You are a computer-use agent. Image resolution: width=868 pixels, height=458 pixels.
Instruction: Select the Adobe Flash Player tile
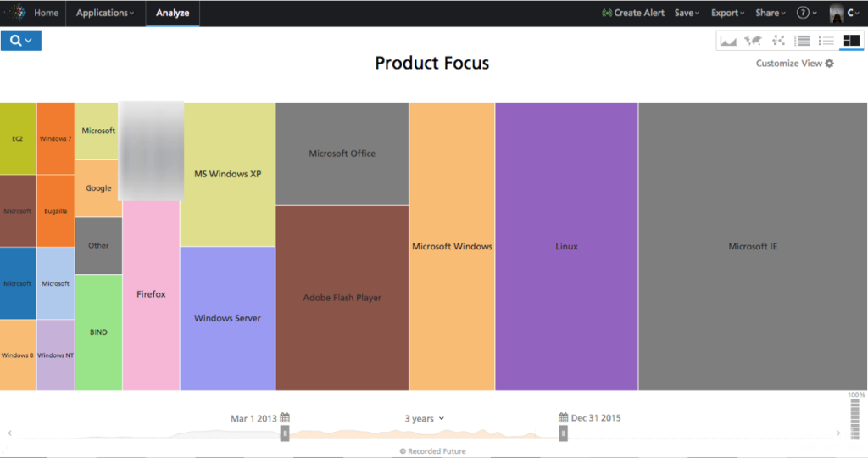342,298
